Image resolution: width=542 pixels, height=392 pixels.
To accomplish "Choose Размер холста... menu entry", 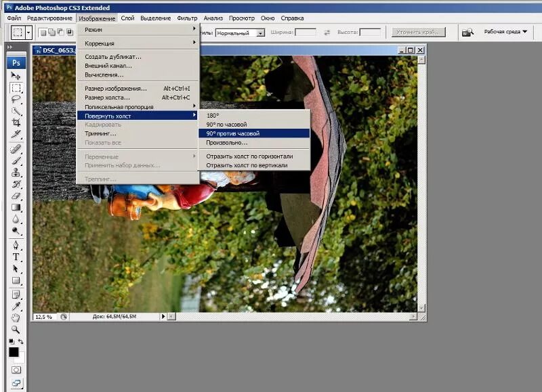I will tap(138, 97).
